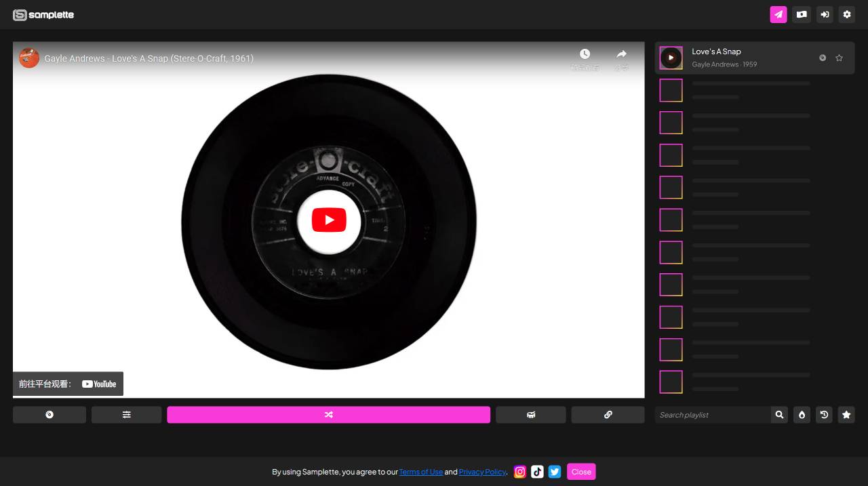Click the vinyl record icon in bottom toolbar
Screen dimensions: 868x486
tap(49, 414)
